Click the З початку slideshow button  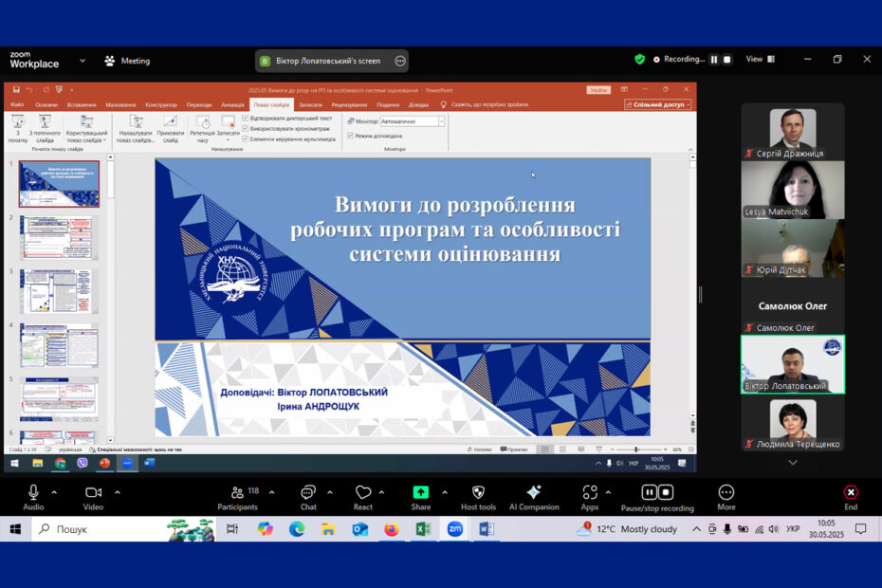pyautogui.click(x=18, y=129)
